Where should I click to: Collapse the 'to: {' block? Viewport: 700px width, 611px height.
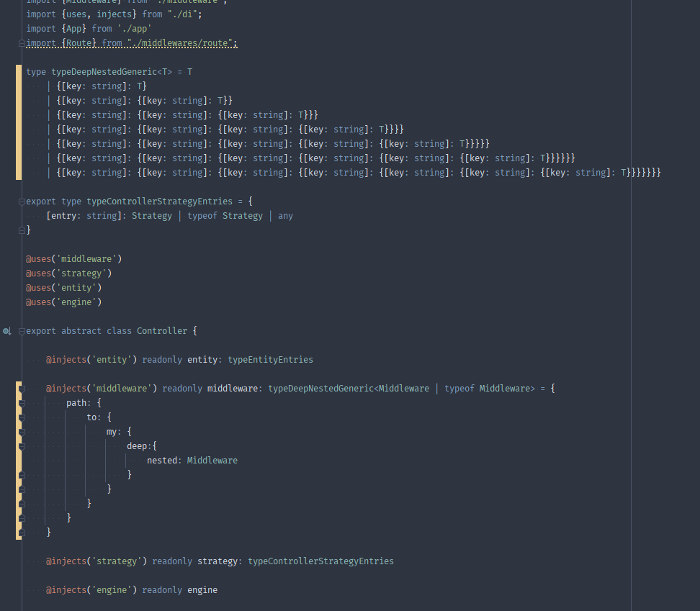pyautogui.click(x=22, y=417)
